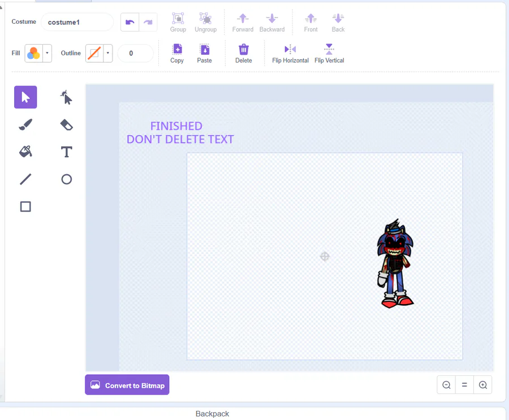This screenshot has height=420, width=509.
Task: Open the Fill color swatch
Action: pyautogui.click(x=34, y=53)
